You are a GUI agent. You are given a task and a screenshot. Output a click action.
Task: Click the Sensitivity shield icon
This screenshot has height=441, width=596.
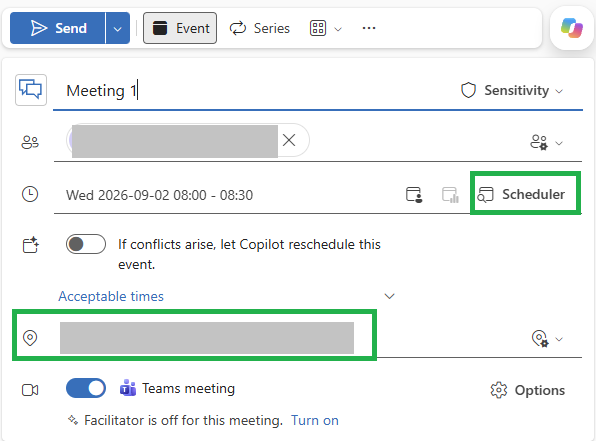click(x=468, y=90)
